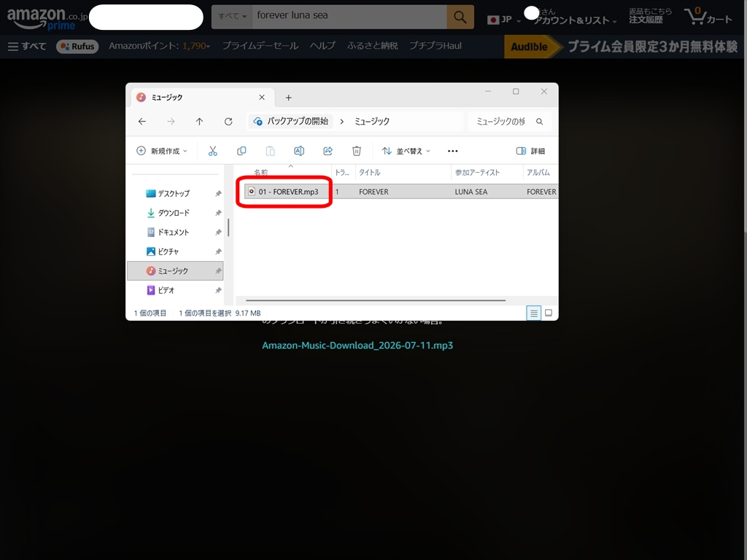Click the mp3 file icon of 01 - FOREVER
Viewport: 747px width, 560px height.
252,192
